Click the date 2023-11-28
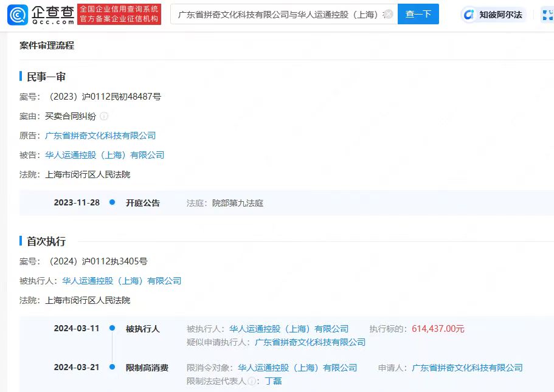Viewport: 554px width, 392px height. 77,203
